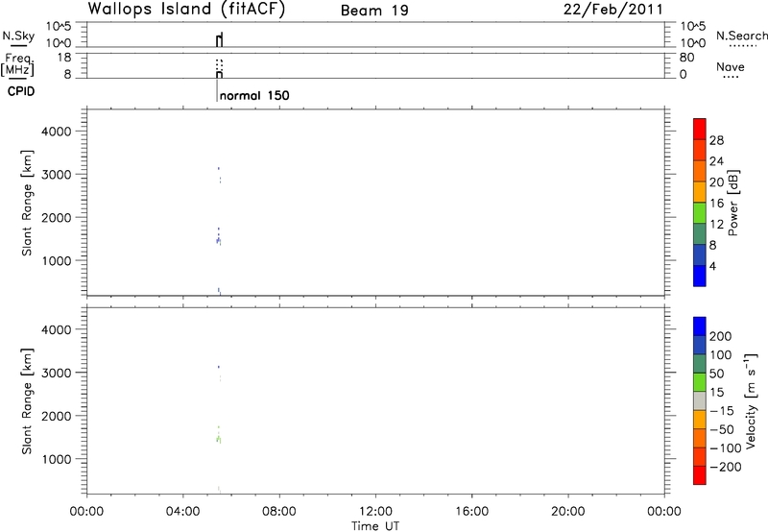This screenshot has width=768, height=532.
Task: Click velocity orange segment between -50 and -100
Action: point(700,439)
